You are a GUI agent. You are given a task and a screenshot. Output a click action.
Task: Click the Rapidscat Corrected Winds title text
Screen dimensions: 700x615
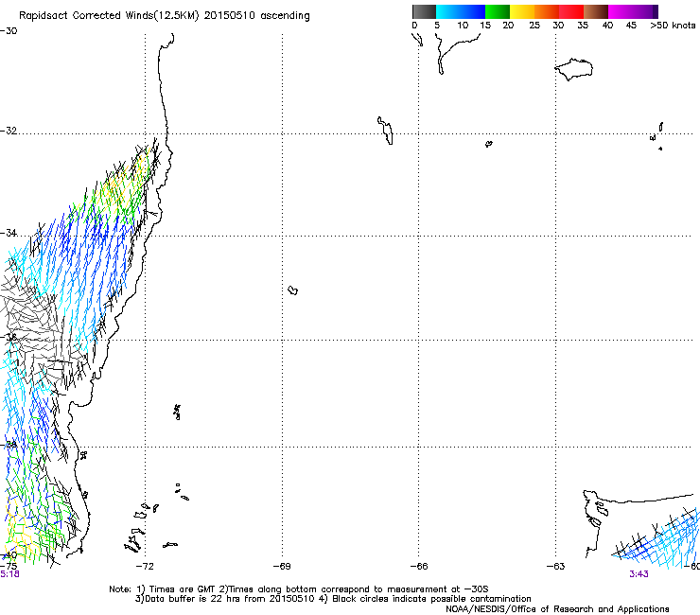pos(165,15)
